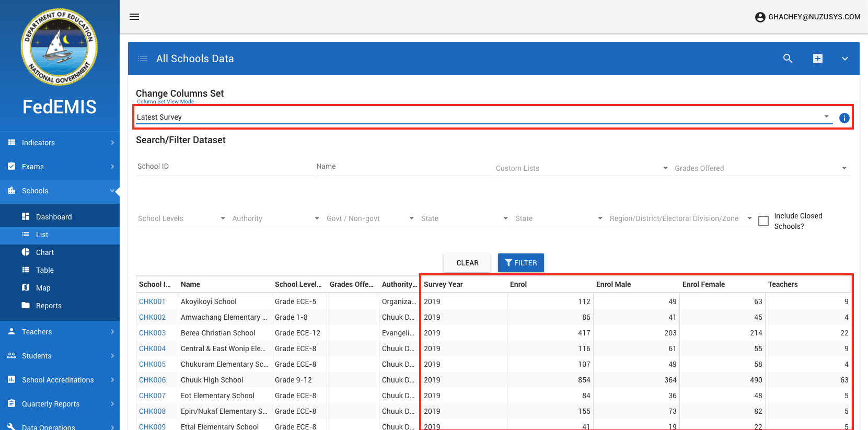868x430 pixels.
Task: Click the blue info icon
Action: 844,118
